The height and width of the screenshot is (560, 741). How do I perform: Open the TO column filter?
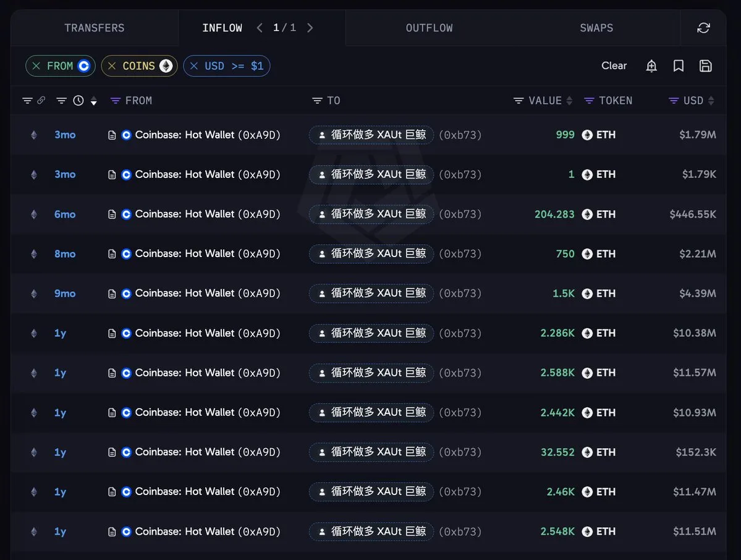click(317, 101)
